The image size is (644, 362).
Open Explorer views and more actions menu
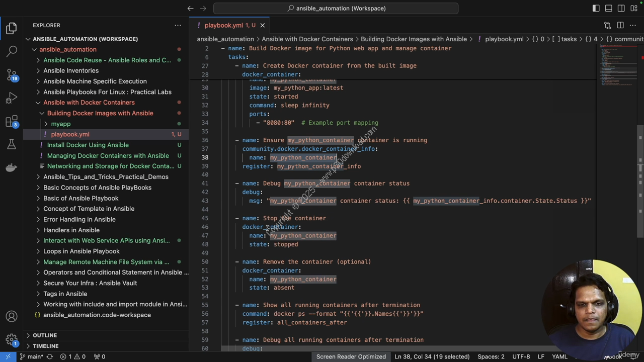coord(178,25)
